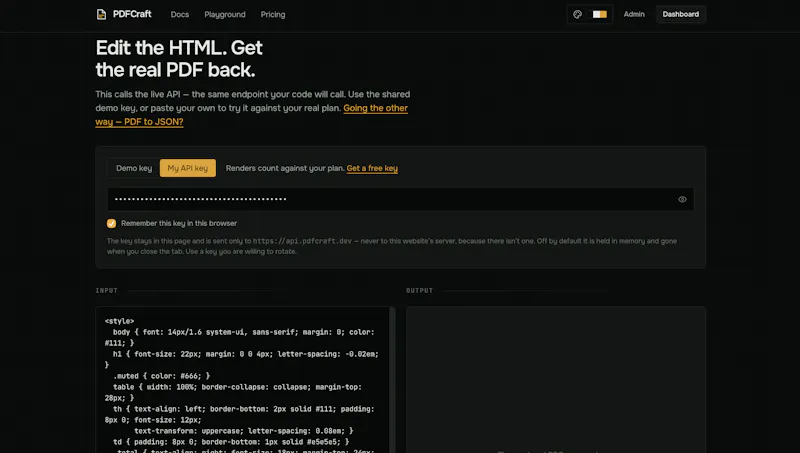Click the https://api.pdfcraft.dev text
800x453 pixels.
pyautogui.click(x=303, y=241)
